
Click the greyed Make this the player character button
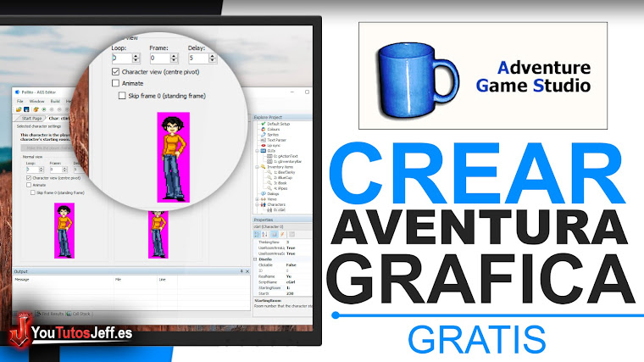pyautogui.click(x=47, y=148)
